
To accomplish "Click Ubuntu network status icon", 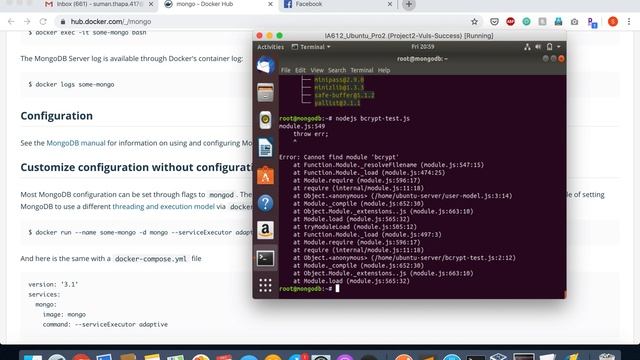I will (527, 47).
